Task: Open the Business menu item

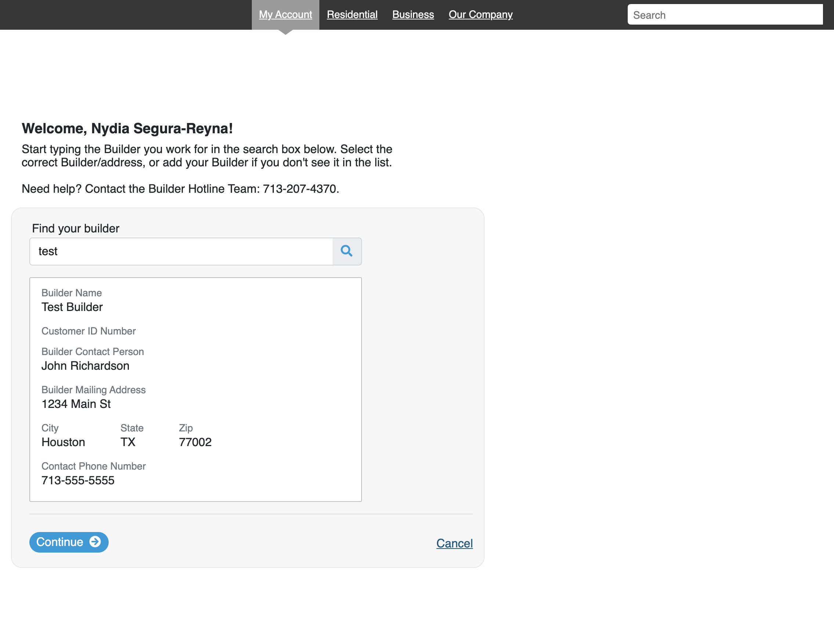Action: click(413, 15)
